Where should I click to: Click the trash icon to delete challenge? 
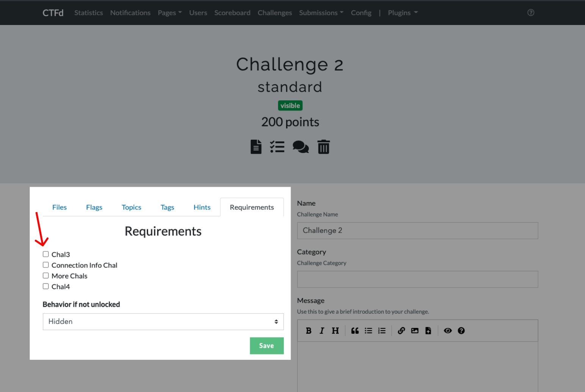click(x=323, y=147)
